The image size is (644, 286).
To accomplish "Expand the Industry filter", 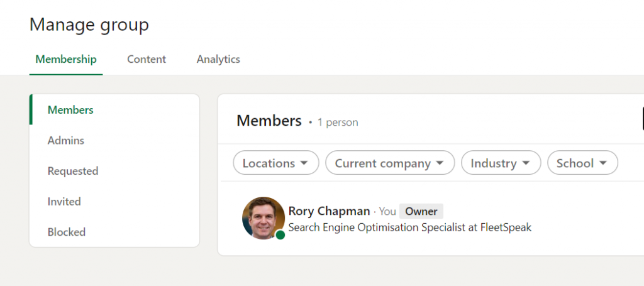I will pos(501,163).
